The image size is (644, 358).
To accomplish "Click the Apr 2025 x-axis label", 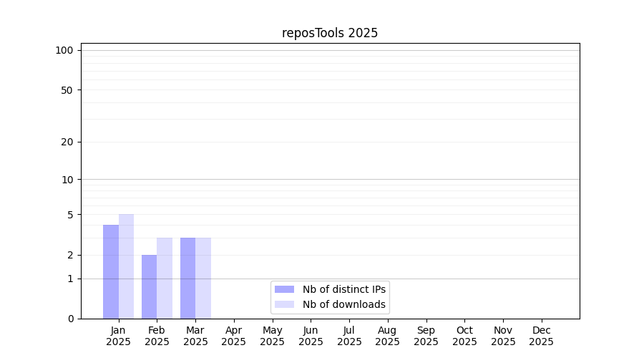I will [x=234, y=336].
